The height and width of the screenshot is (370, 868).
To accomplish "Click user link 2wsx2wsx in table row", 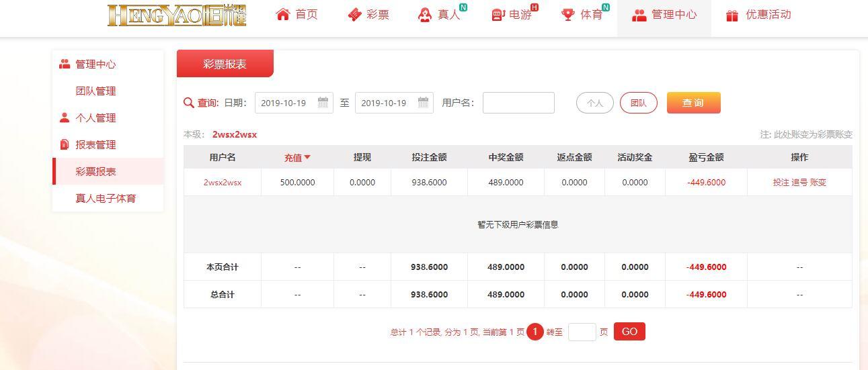I will click(x=223, y=182).
